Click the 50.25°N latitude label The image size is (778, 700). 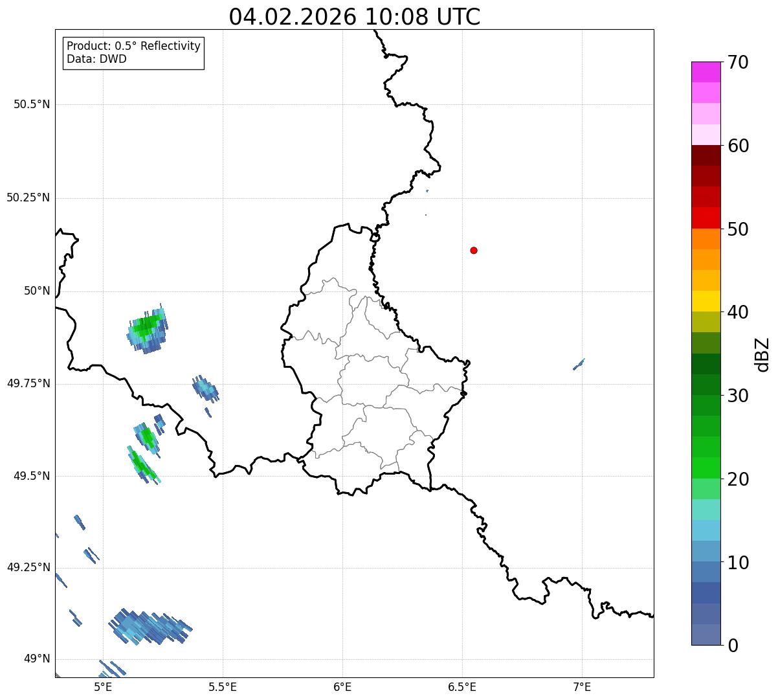pos(28,198)
